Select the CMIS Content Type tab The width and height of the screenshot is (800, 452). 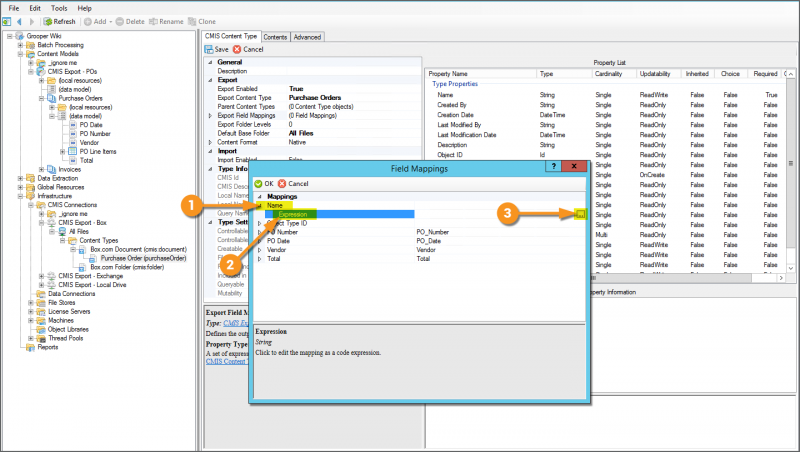click(x=231, y=36)
